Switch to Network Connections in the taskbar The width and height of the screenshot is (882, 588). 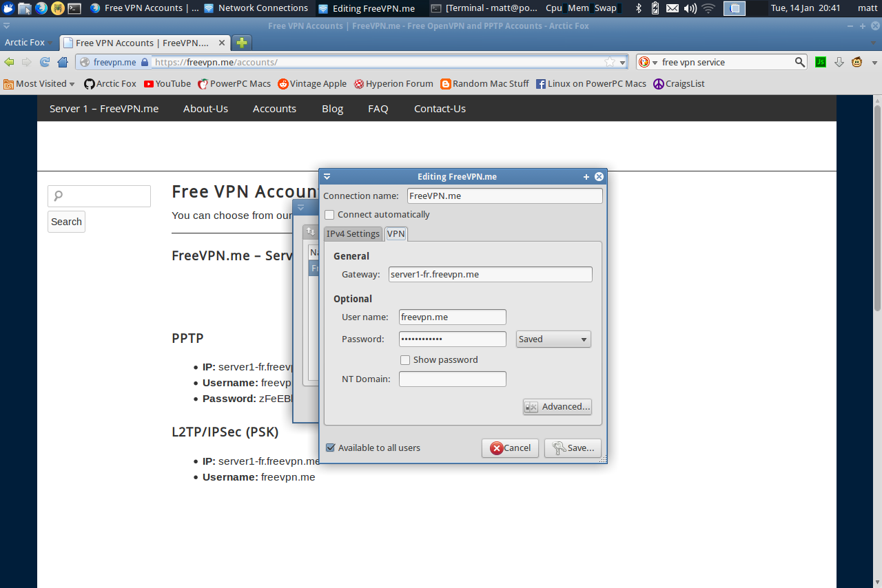256,8
